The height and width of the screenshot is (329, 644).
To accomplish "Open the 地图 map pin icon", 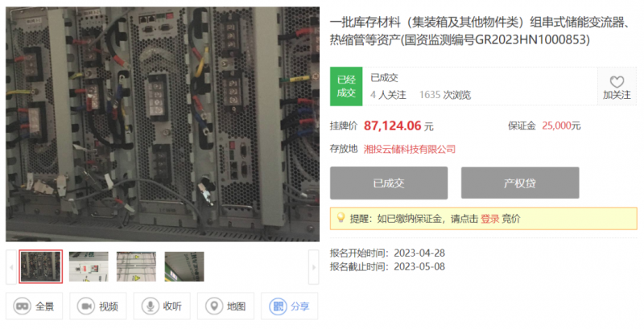I will tap(213, 306).
